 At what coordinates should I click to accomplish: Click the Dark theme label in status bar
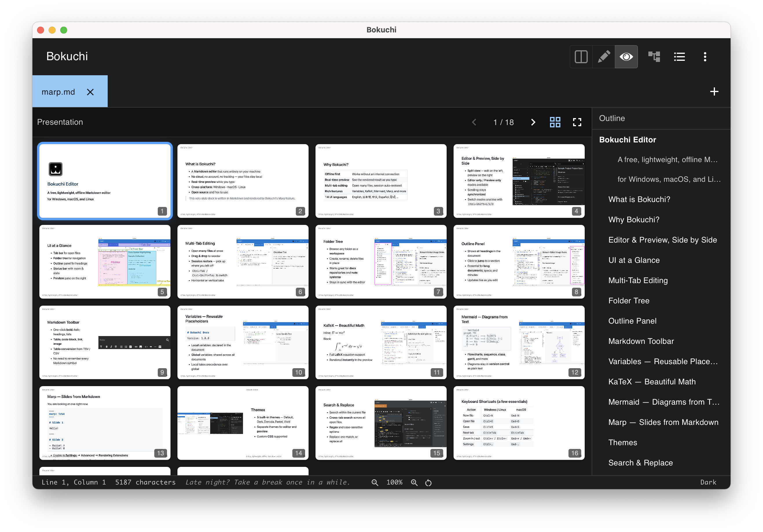point(708,482)
